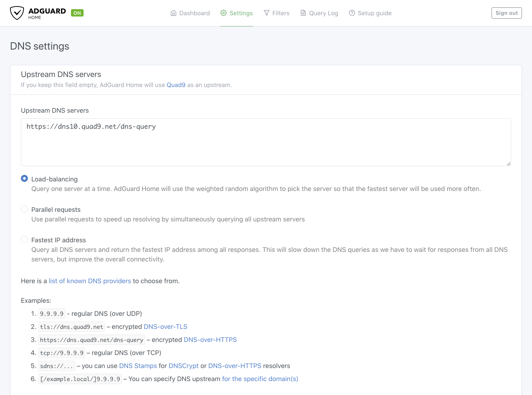Click the textarea resize handle
This screenshot has height=395, width=532.
508,164
